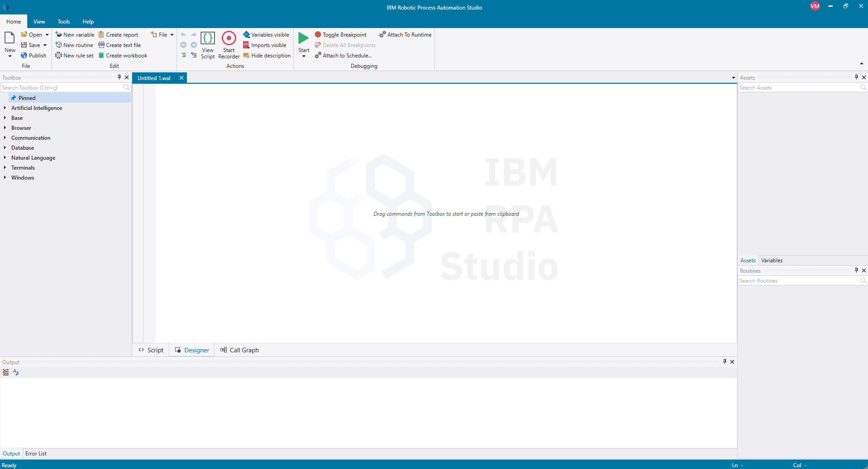Screen dimensions: 868x469
Task: Publish the script
Action: pyautogui.click(x=33, y=56)
